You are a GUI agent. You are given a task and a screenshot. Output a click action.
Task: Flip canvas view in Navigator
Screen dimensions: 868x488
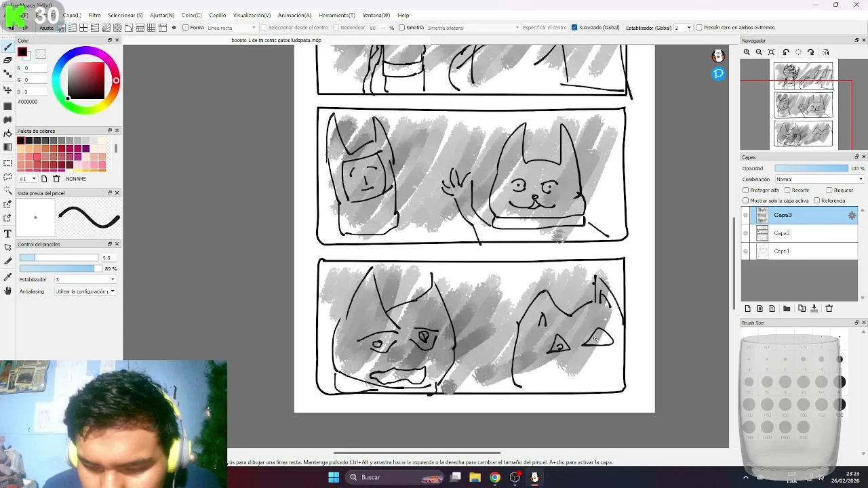click(x=825, y=52)
